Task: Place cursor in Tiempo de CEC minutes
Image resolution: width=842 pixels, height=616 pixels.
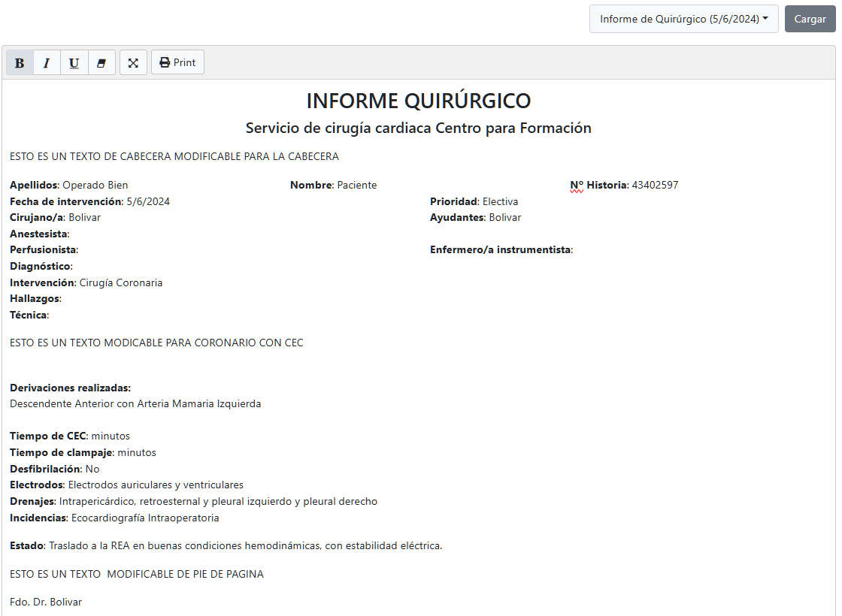Action: (x=111, y=436)
